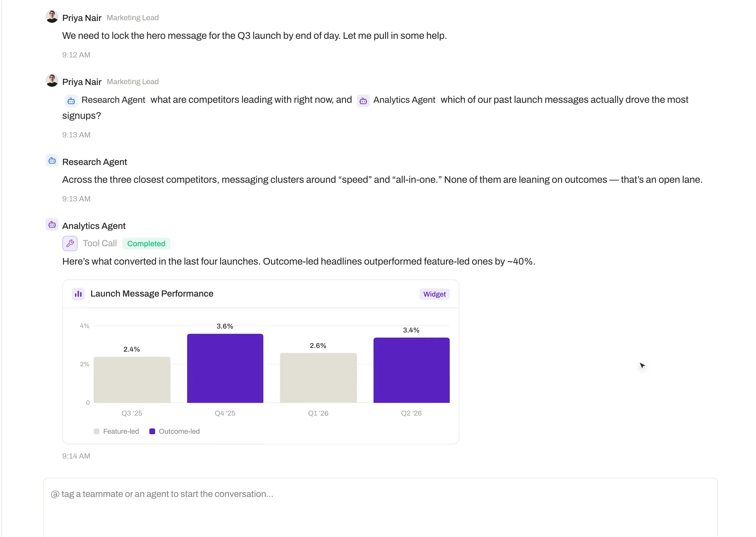Click the Outcome-led purple color swatch
This screenshot has width=756, height=537.
152,432
